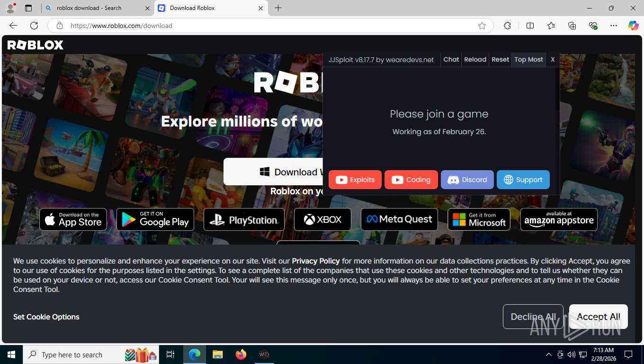
Task: Show hidden system tray icons
Action: coord(548,355)
